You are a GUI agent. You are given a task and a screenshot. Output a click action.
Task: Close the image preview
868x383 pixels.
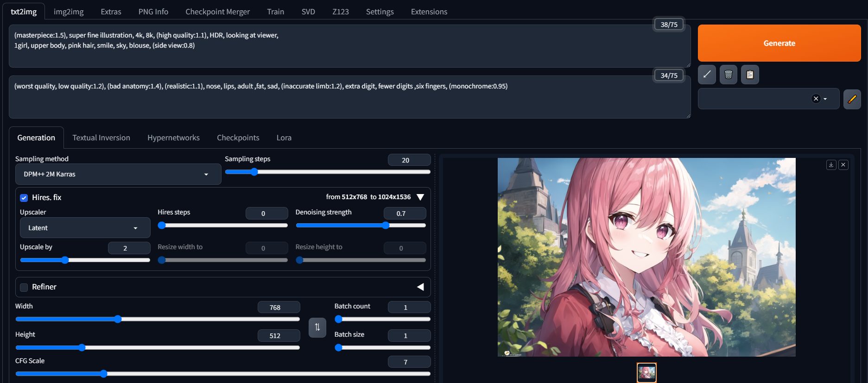[x=843, y=165]
